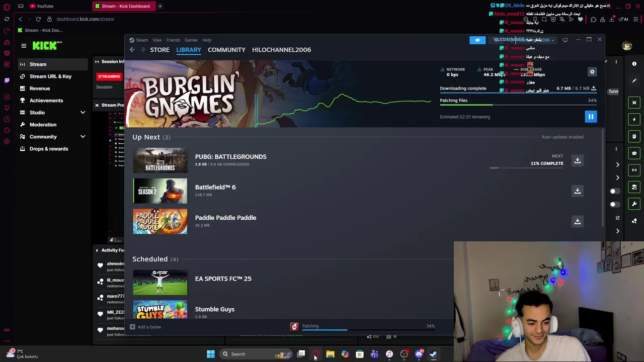644x362 pixels.
Task: Open the Paddle Paddle Paddle thumbnail
Action: tap(160, 222)
